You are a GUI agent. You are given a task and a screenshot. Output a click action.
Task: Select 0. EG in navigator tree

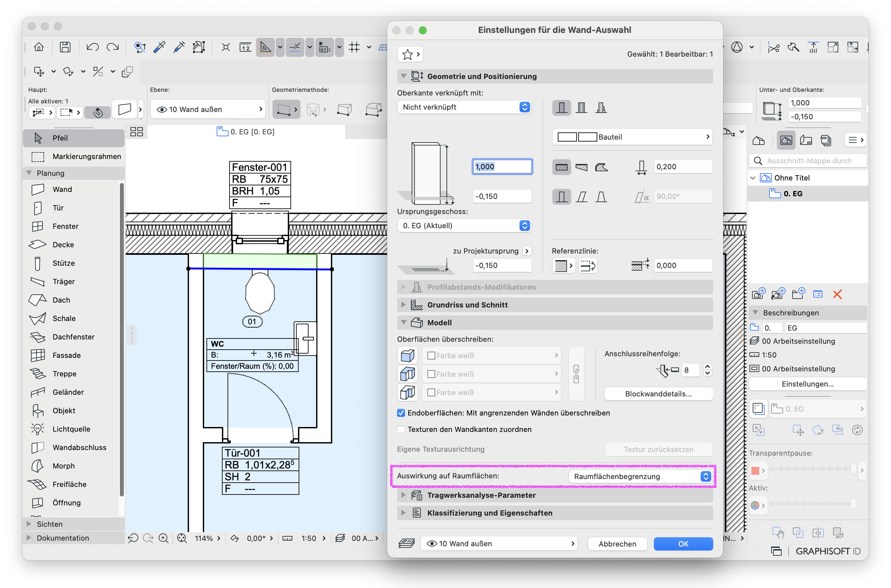[x=793, y=194]
